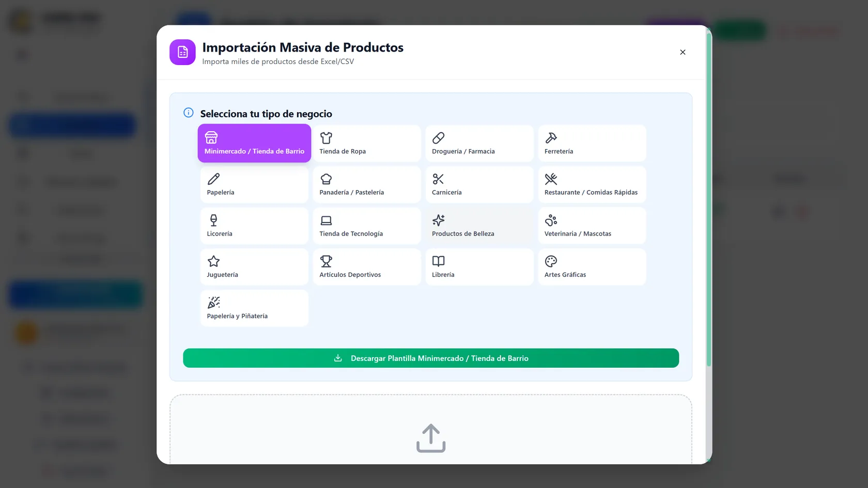Choose the scissors icon for Carnicería
Viewport: 868px width, 488px height.
click(x=438, y=179)
